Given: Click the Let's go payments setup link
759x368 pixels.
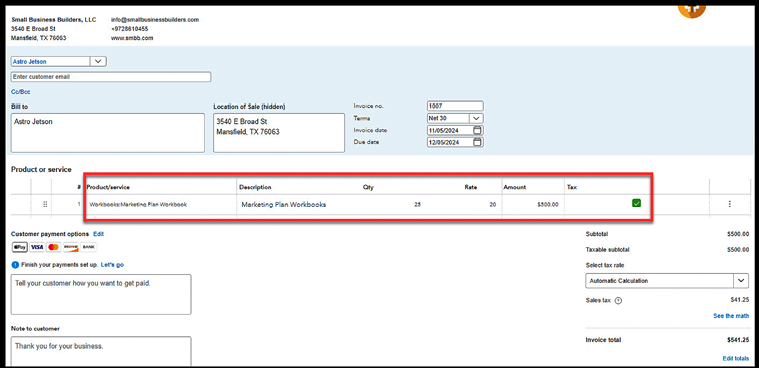Looking at the screenshot, I should [112, 265].
